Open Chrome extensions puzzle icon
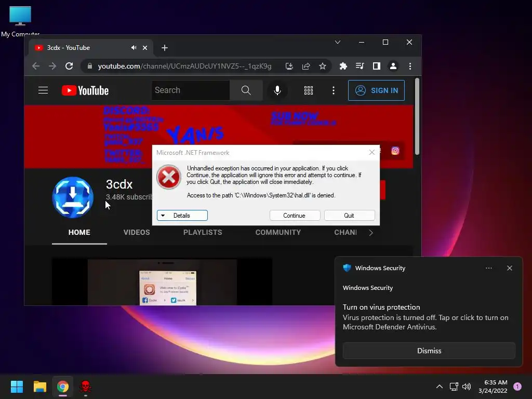The width and height of the screenshot is (532, 399). pyautogui.click(x=343, y=66)
